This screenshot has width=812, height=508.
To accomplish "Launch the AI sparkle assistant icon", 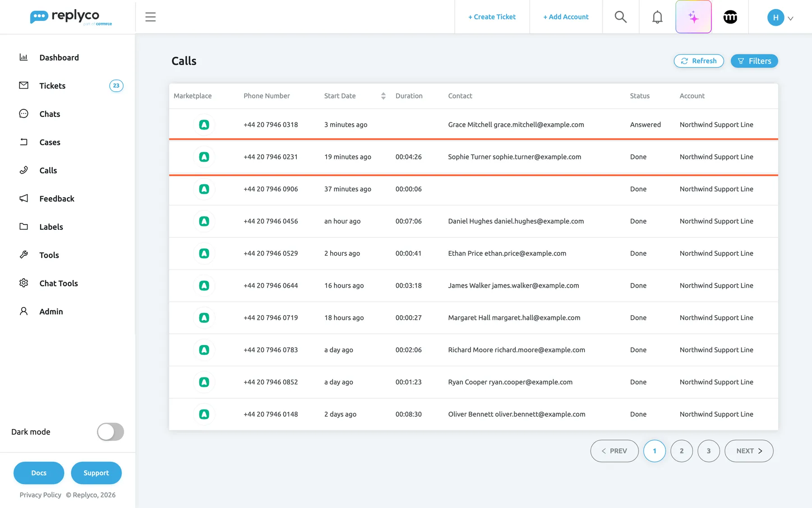I will tap(693, 17).
